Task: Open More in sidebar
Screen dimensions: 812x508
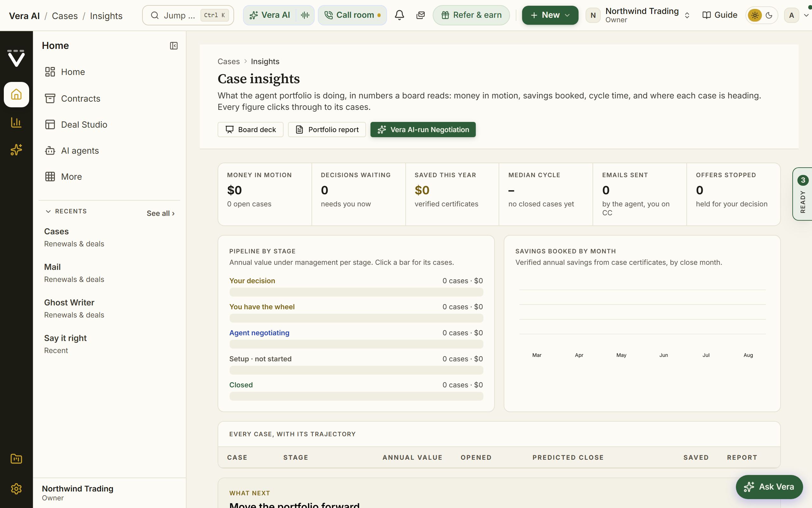Action: click(x=109, y=177)
